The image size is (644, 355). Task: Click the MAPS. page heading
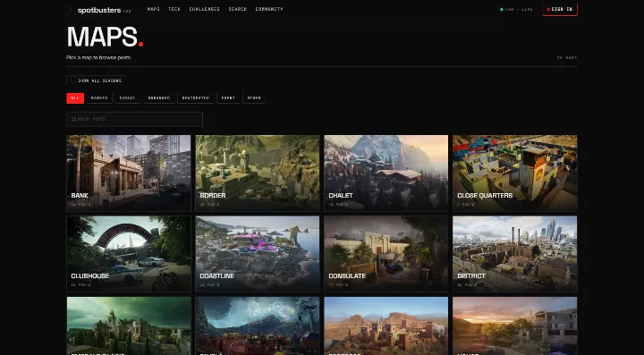point(105,37)
